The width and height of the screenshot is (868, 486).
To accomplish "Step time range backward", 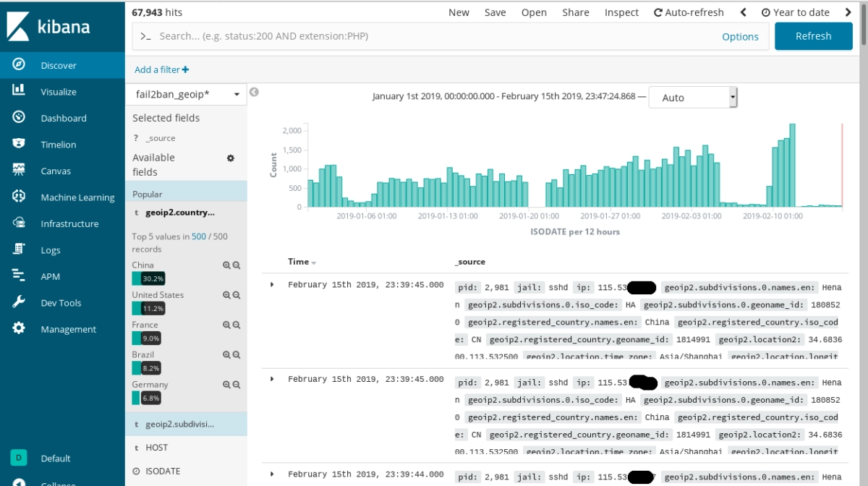I will point(743,12).
